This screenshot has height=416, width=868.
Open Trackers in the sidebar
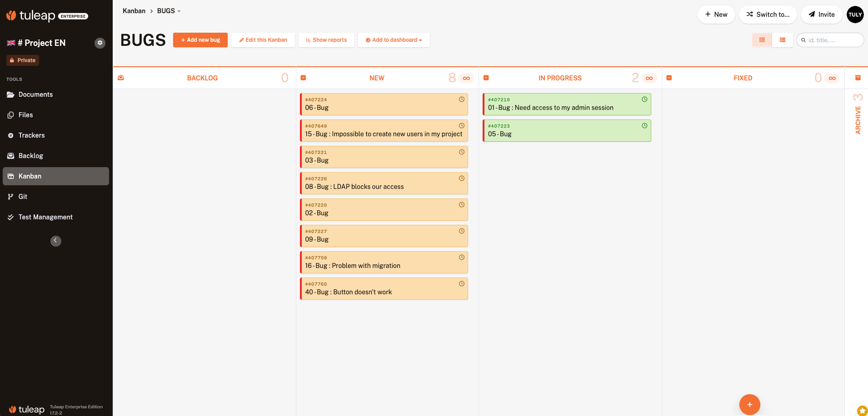pos(31,135)
